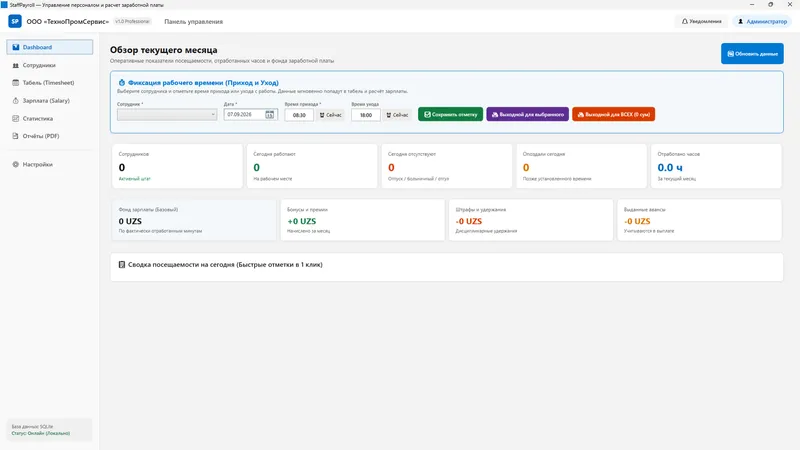Open the Администратор user menu
The width and height of the screenshot is (800, 450).
pos(762,21)
